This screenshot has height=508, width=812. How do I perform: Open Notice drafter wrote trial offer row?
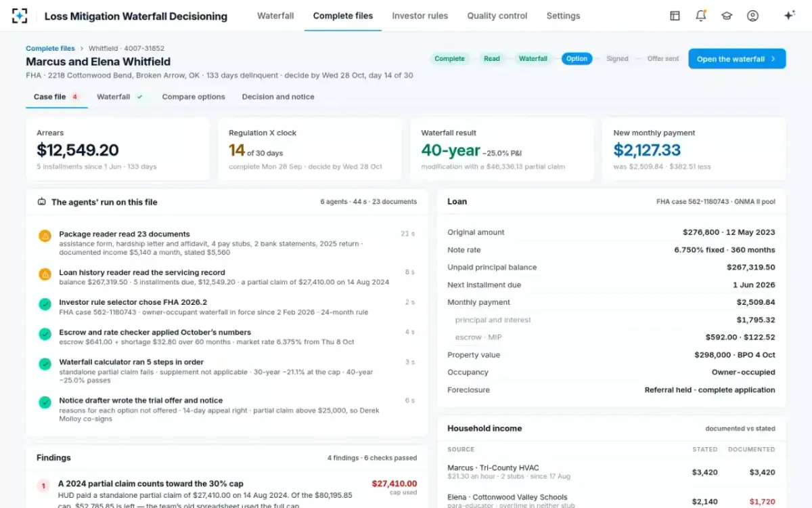click(227, 409)
